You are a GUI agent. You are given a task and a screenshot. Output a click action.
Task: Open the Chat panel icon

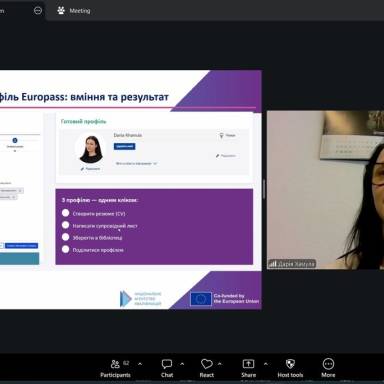167,364
